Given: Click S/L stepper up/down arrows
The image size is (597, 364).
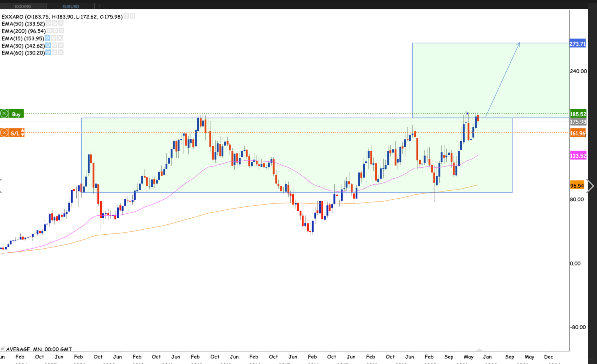Looking at the screenshot, I should coord(22,133).
